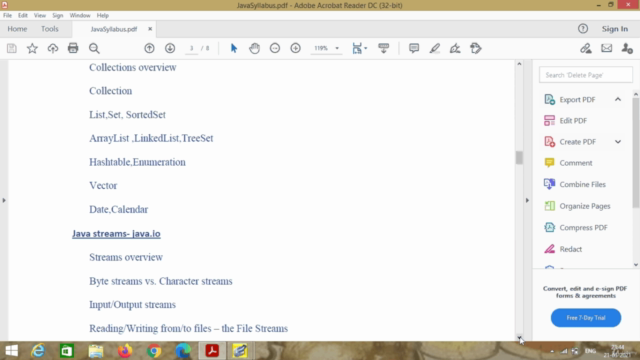Select the highlight text pen icon
The height and width of the screenshot is (360, 640).
click(x=435, y=48)
